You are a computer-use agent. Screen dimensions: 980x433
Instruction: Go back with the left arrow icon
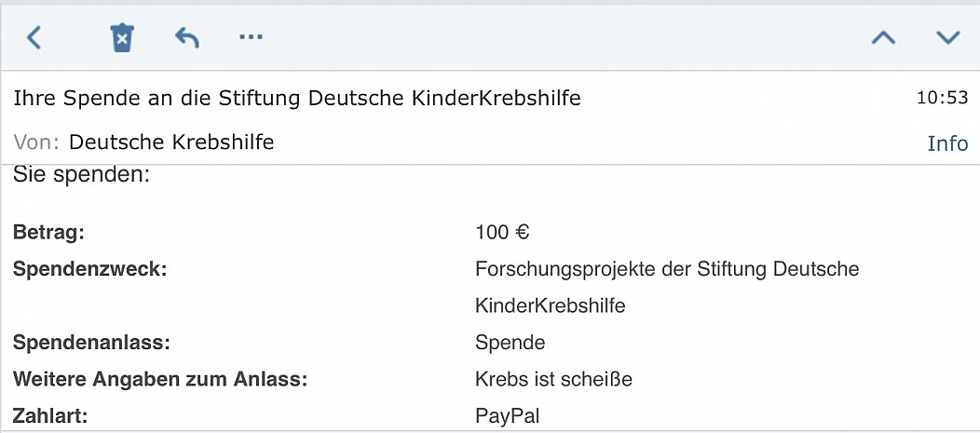tap(34, 37)
